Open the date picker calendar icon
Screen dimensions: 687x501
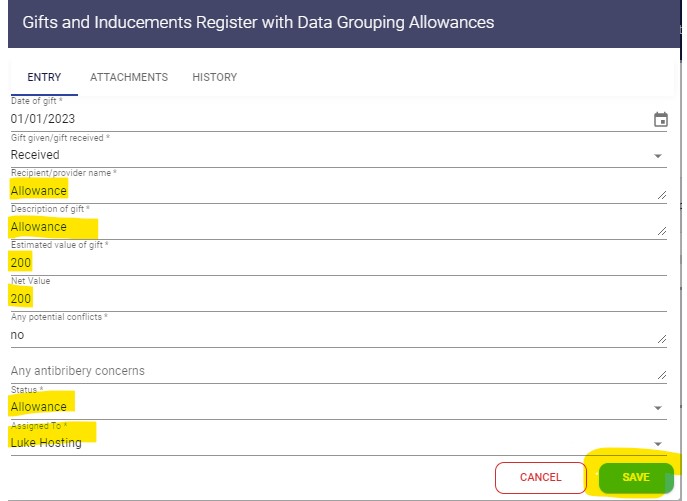pos(660,119)
